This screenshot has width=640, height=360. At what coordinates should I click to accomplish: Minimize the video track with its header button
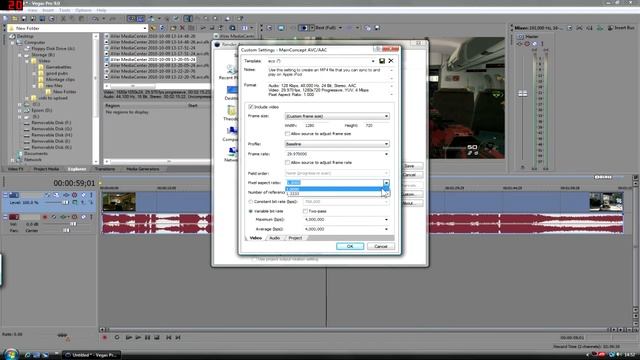pyautogui.click(x=5, y=195)
